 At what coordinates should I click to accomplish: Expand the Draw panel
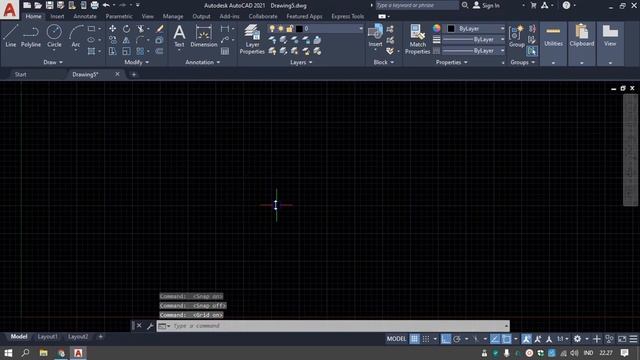click(x=53, y=62)
